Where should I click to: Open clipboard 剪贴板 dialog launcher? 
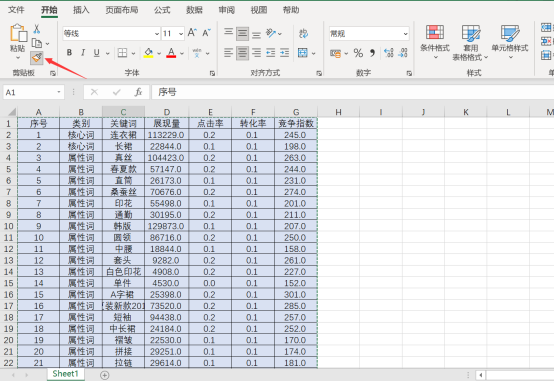(x=53, y=73)
